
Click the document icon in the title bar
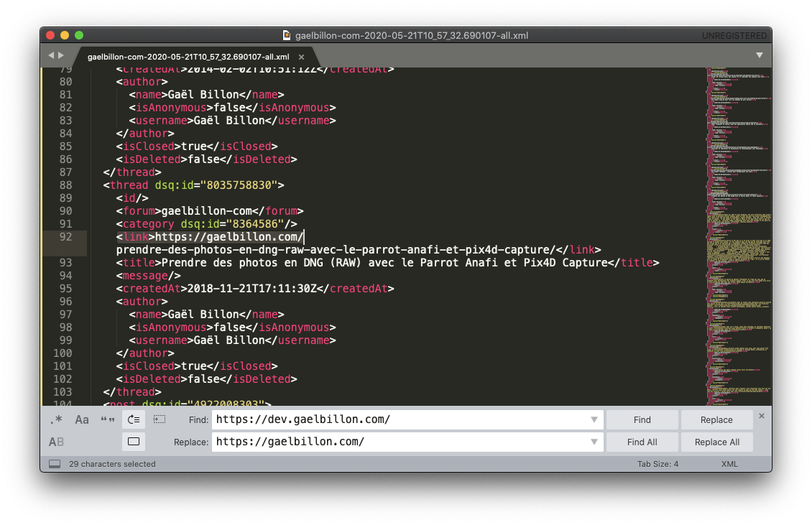(x=286, y=34)
